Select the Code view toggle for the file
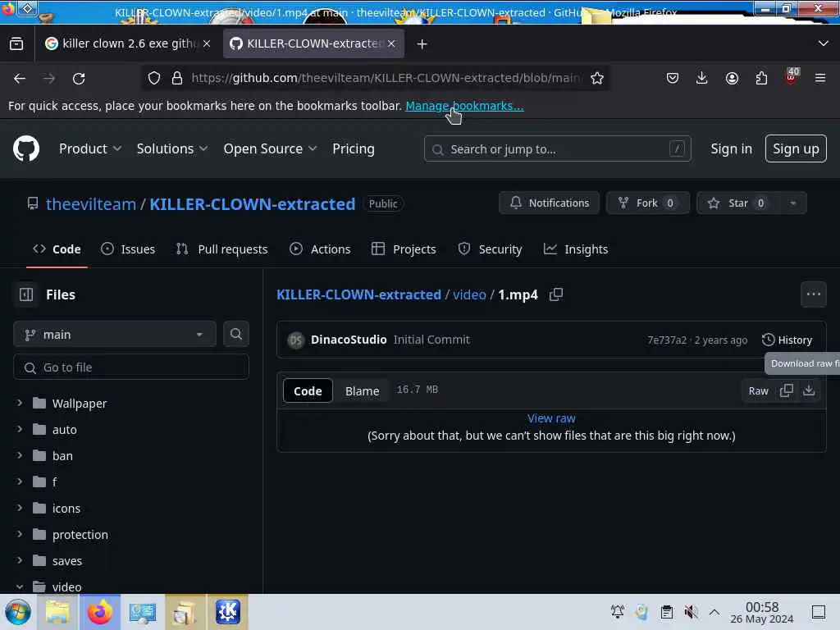 click(x=308, y=391)
